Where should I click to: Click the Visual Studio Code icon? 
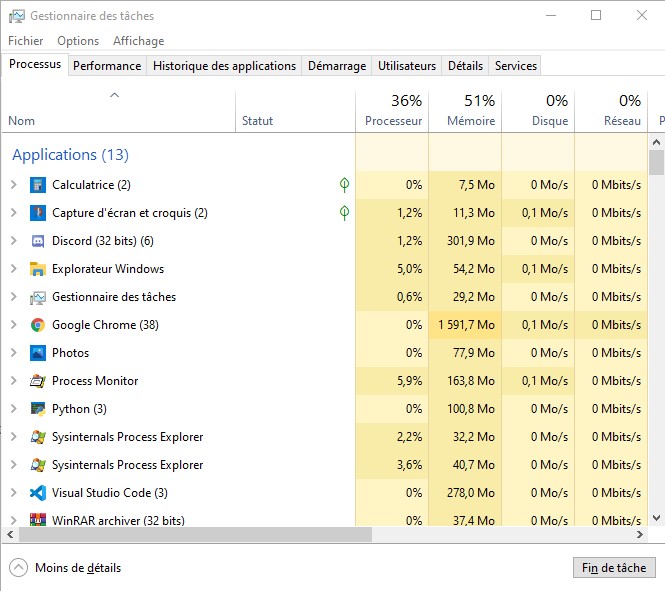[38, 493]
